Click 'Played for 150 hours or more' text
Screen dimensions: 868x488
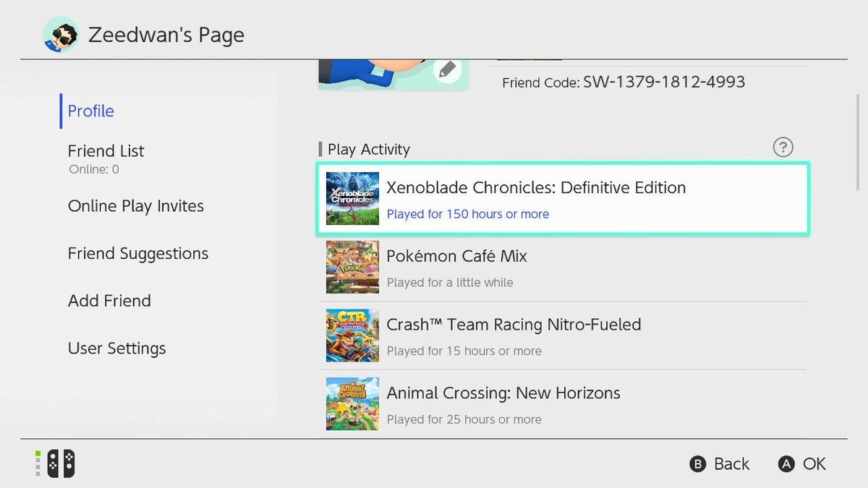click(468, 214)
